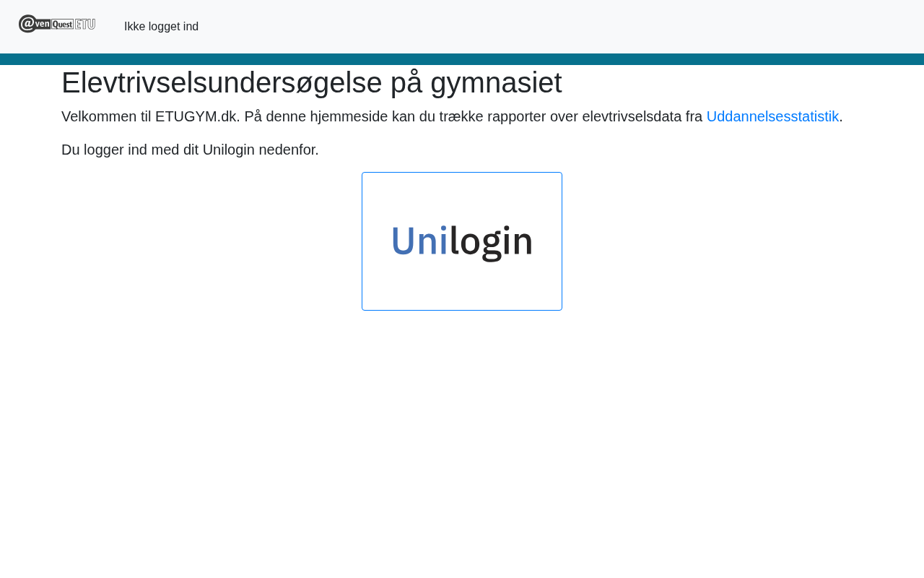Click the 'Velkommen til ETUGYM.dk' sentence

(x=151, y=116)
